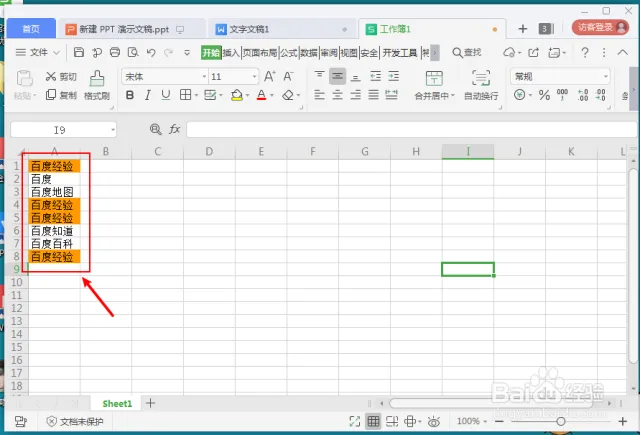Toggle underline formatting
Image resolution: width=640 pixels, height=435 pixels.
[165, 95]
